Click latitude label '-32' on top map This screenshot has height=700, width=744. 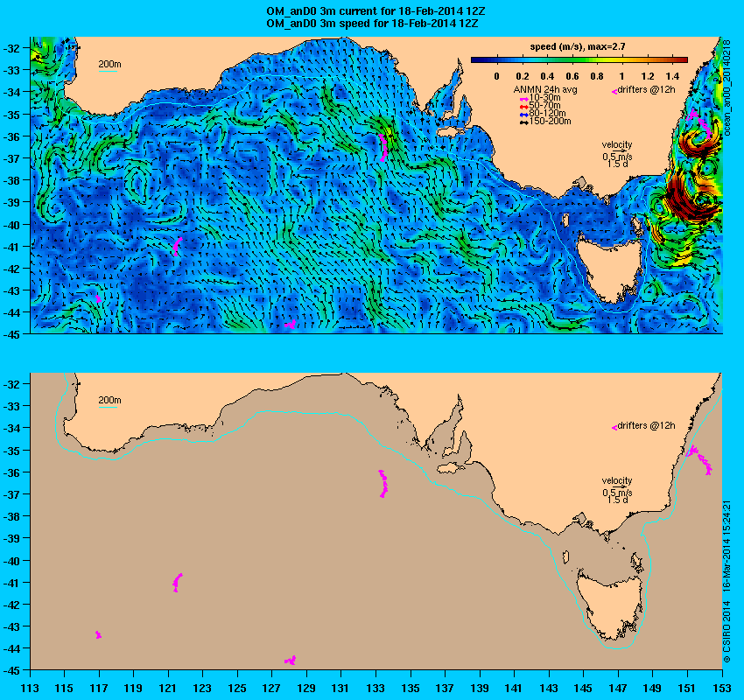[12, 48]
